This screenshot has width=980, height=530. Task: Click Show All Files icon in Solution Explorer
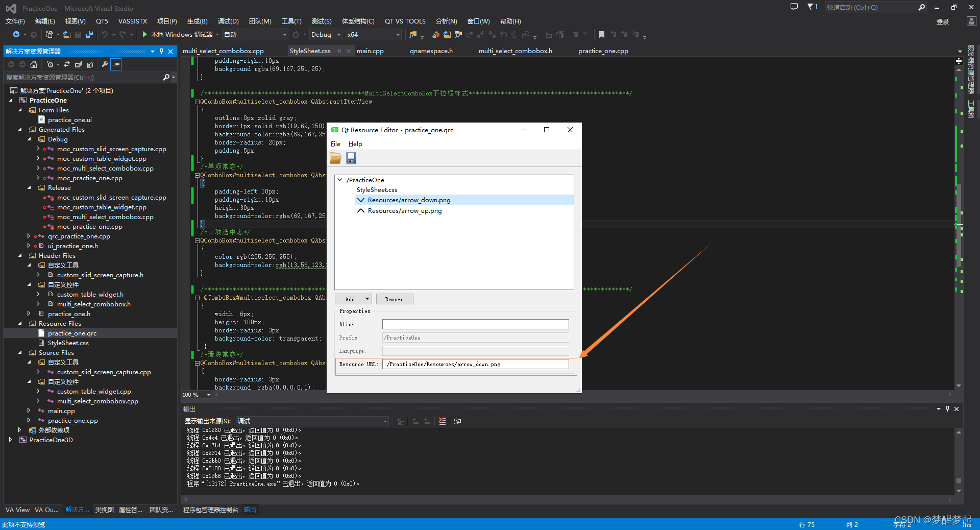pos(90,64)
